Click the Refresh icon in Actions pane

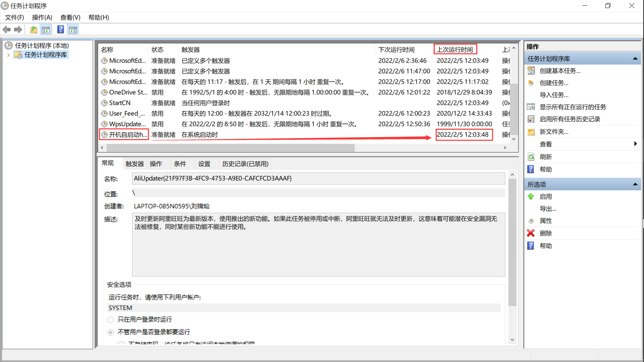[531, 157]
